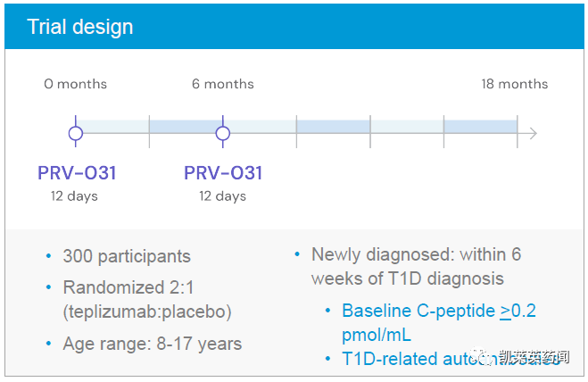Click the "0 months" timeline label

tap(76, 84)
